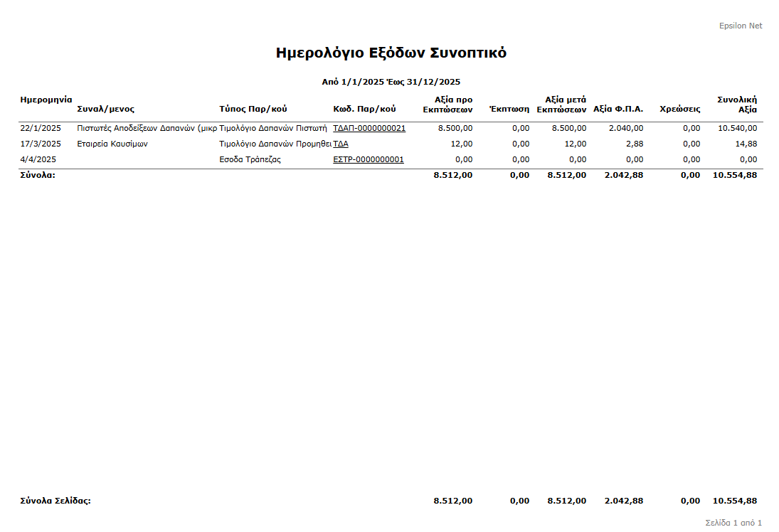Image resolution: width=779 pixels, height=532 pixels.
Task: Click the Σύνολα Σελίδας: label
Action: click(x=55, y=501)
